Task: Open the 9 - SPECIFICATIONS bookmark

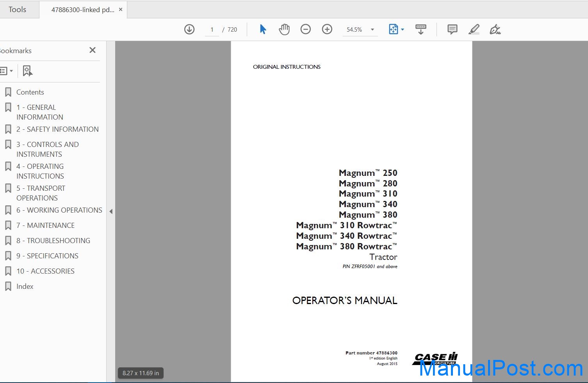Action: 47,256
